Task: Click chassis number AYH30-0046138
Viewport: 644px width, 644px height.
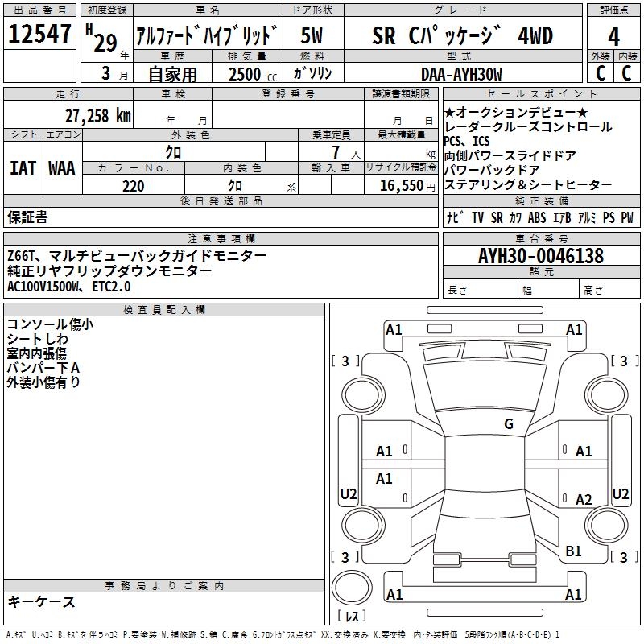Action: click(x=541, y=256)
